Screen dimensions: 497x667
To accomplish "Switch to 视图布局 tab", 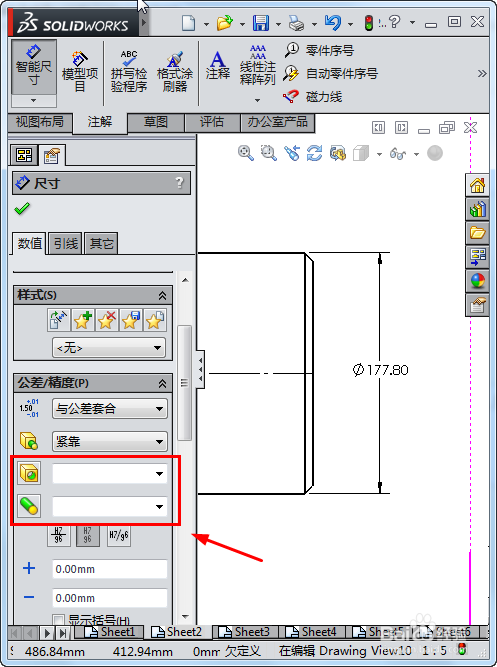I will tap(40, 122).
